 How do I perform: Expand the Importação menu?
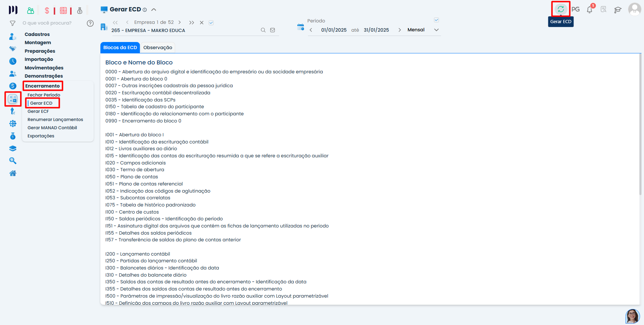coord(39,59)
